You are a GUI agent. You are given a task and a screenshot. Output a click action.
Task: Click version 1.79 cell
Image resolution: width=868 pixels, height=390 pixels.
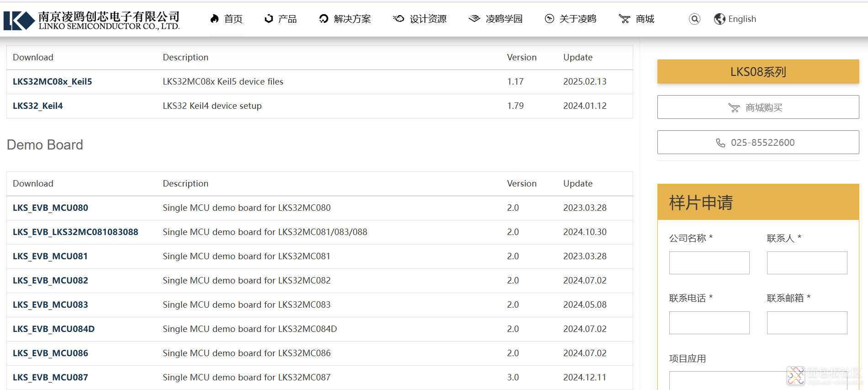(515, 106)
